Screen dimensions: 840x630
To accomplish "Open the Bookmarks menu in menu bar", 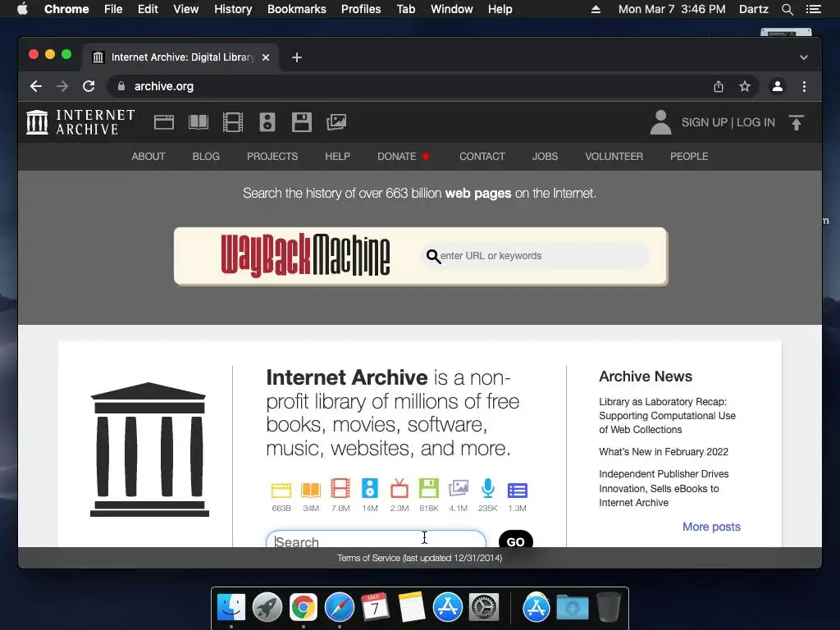I will click(297, 9).
